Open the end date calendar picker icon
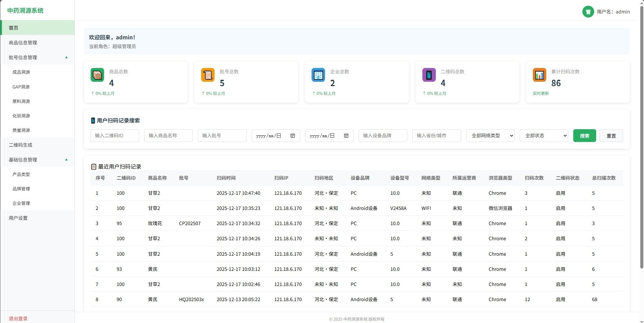The width and height of the screenshot is (644, 323). [x=346, y=136]
